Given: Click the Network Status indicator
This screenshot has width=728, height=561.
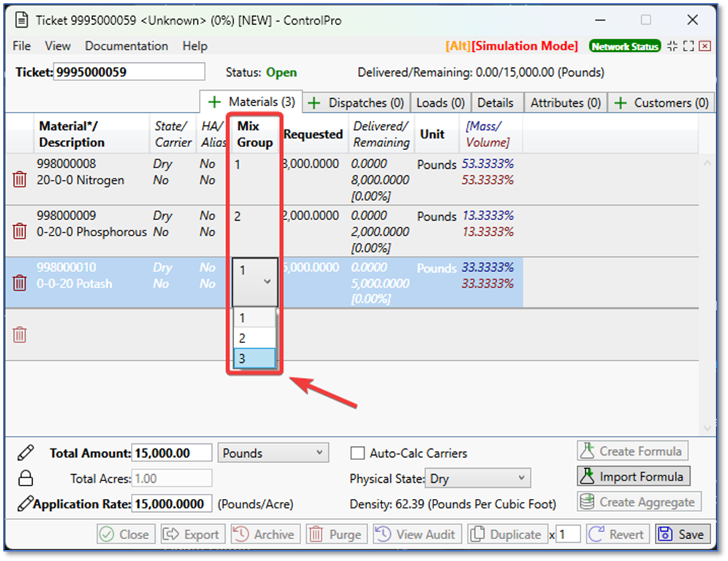Looking at the screenshot, I should 624,46.
